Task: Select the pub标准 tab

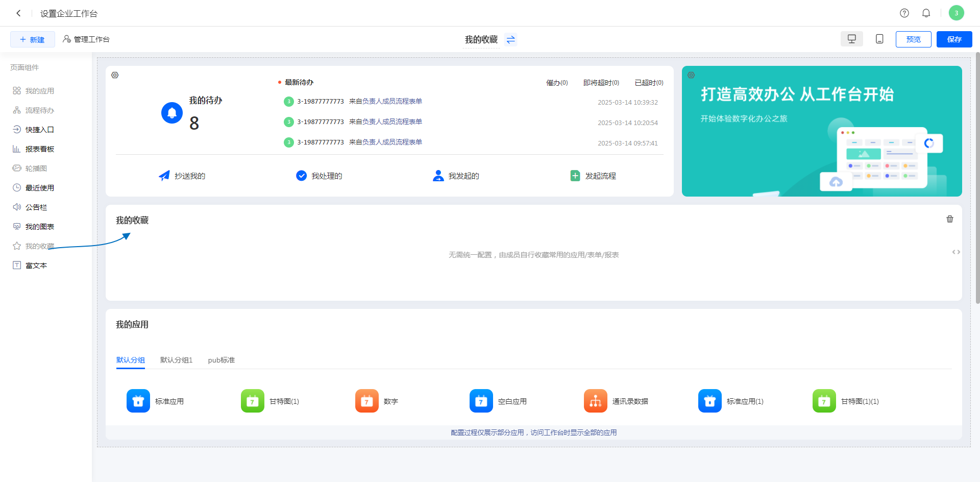Action: [221, 360]
